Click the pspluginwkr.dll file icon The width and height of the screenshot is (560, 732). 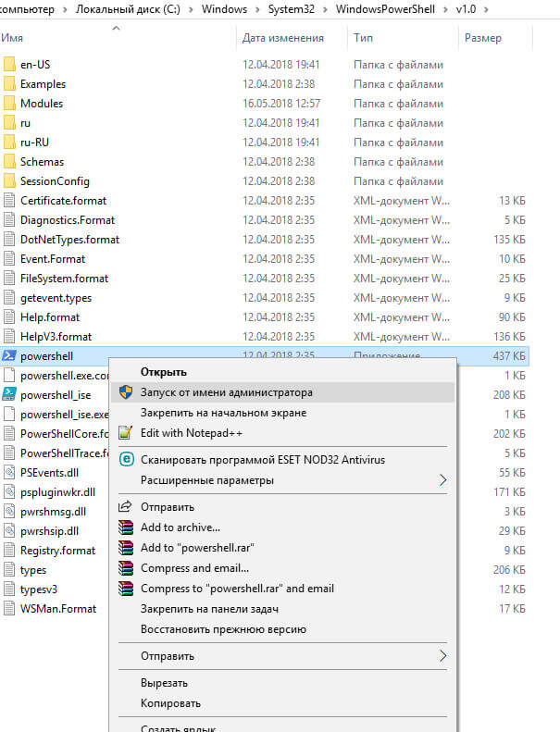click(9, 492)
